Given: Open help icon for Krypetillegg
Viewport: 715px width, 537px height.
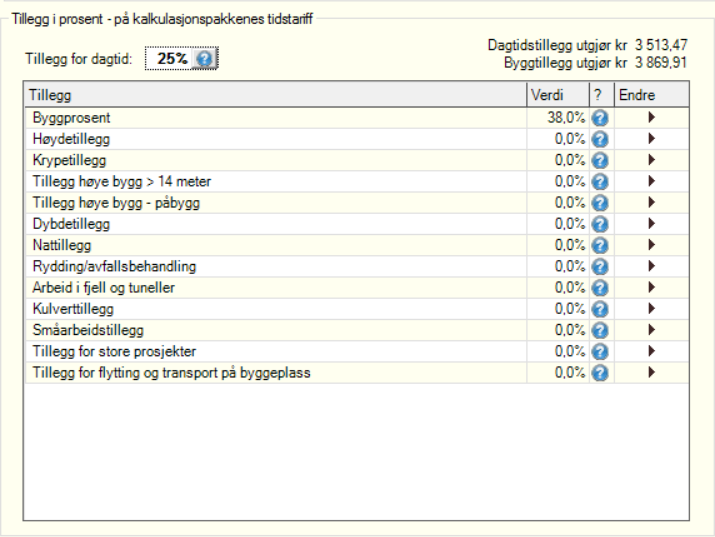Looking at the screenshot, I should [600, 160].
